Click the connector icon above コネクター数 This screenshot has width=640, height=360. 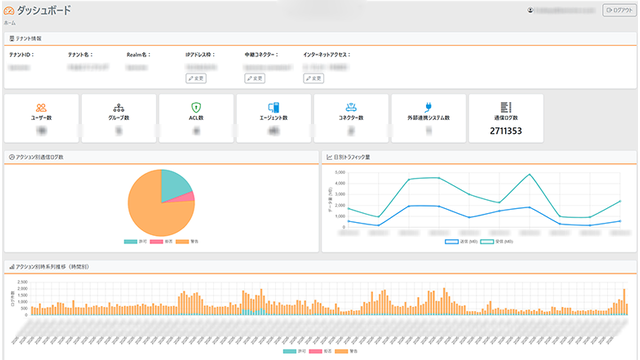[x=351, y=107]
